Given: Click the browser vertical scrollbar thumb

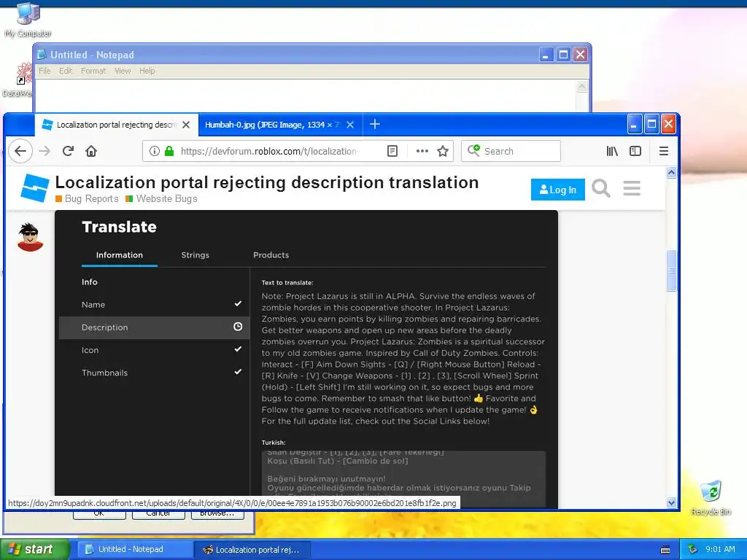Looking at the screenshot, I should [671, 270].
